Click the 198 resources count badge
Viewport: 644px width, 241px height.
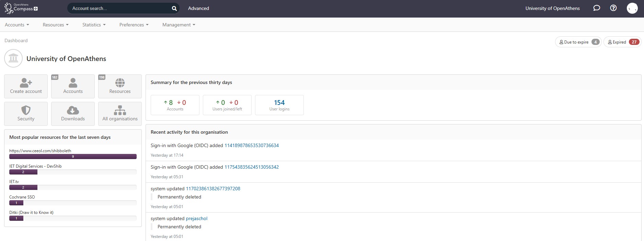point(102,77)
